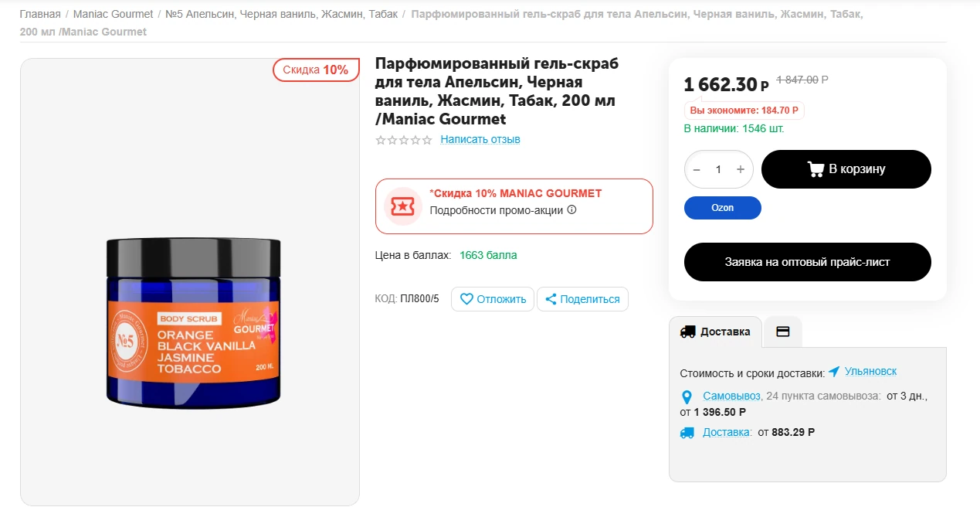
Task: Click the info icon near Подробности промо-акции
Action: coord(572,210)
